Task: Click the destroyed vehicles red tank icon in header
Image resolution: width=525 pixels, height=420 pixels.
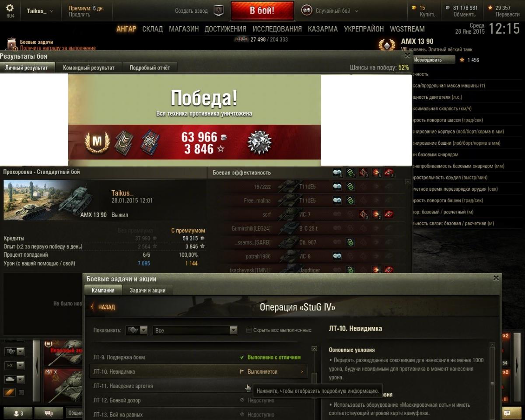Action: 389,172
